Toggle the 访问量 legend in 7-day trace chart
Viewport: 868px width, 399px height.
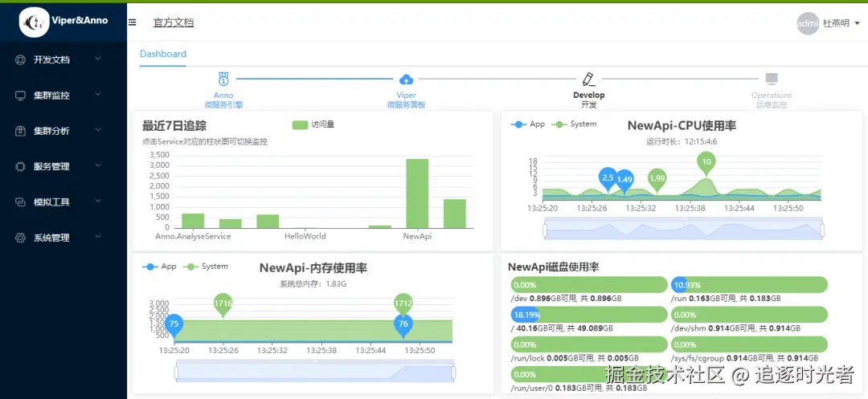pyautogui.click(x=313, y=125)
